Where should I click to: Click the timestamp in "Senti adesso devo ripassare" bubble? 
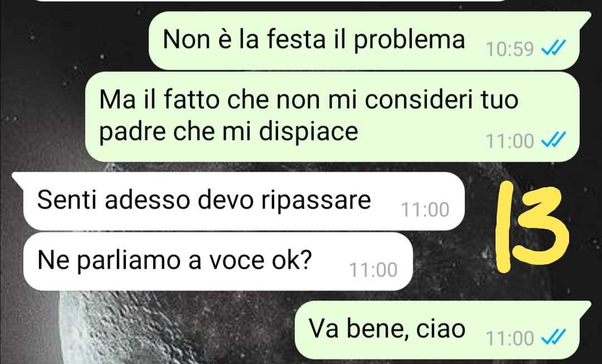(425, 210)
